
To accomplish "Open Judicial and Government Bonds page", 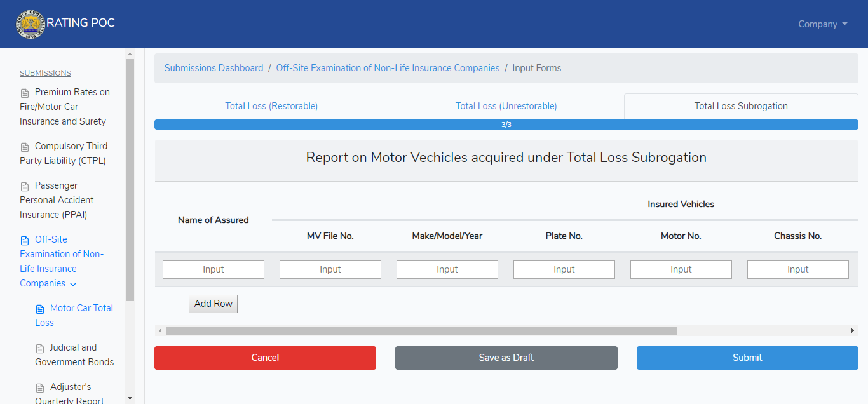I will pyautogui.click(x=74, y=354).
